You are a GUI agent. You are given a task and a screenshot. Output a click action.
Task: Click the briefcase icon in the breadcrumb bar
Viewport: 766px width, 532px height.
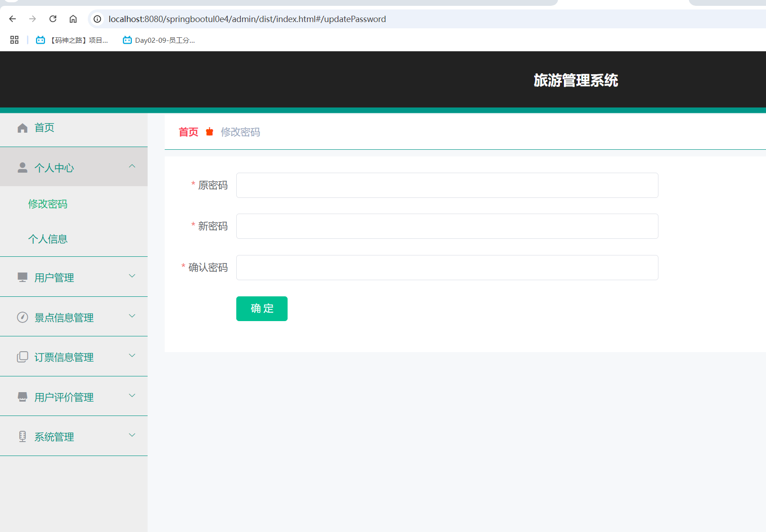209,132
